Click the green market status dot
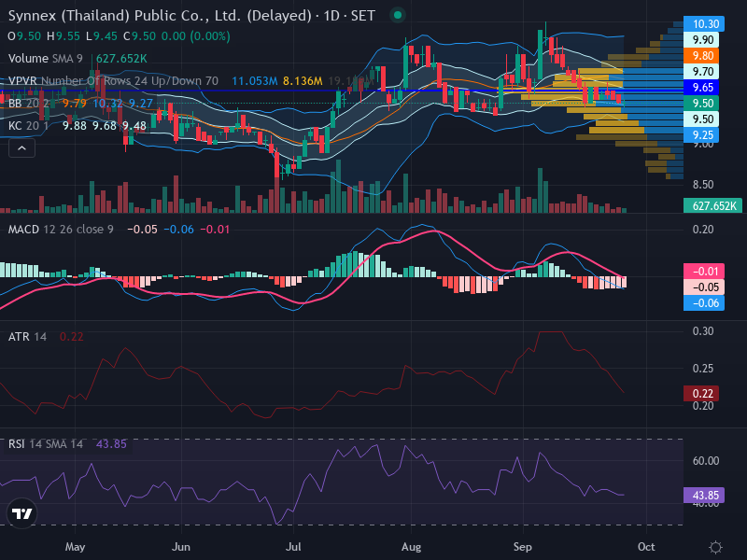This screenshot has width=747, height=560. (398, 16)
